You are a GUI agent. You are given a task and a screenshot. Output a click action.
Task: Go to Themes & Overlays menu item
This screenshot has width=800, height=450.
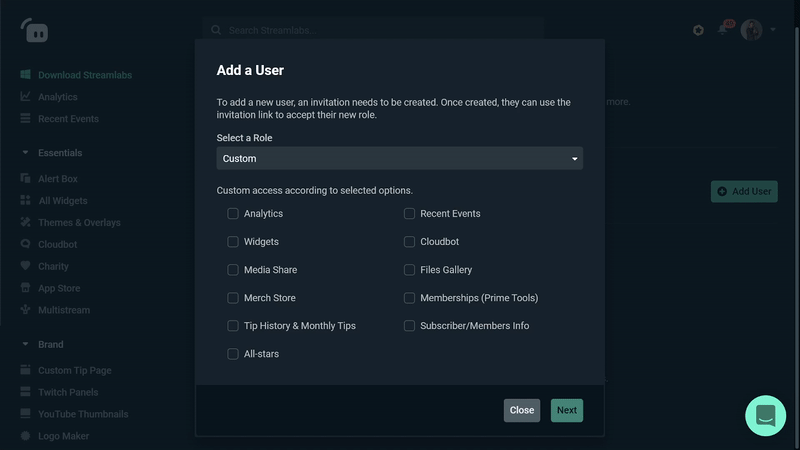(79, 223)
